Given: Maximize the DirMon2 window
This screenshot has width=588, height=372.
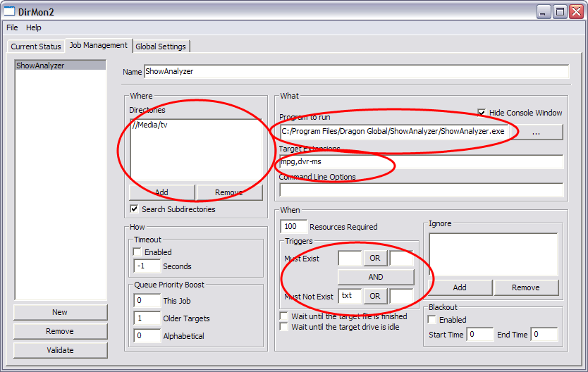Looking at the screenshot, I should click(560, 12).
